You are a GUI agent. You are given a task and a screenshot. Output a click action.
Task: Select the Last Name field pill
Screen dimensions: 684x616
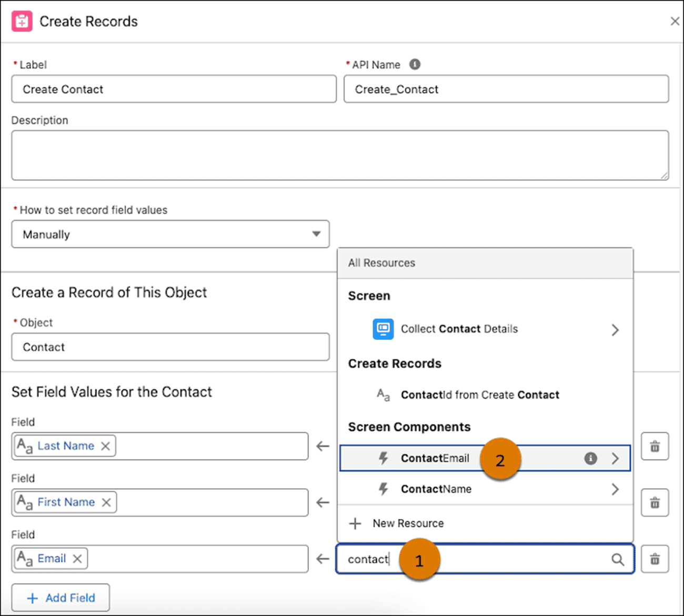pyautogui.click(x=65, y=446)
